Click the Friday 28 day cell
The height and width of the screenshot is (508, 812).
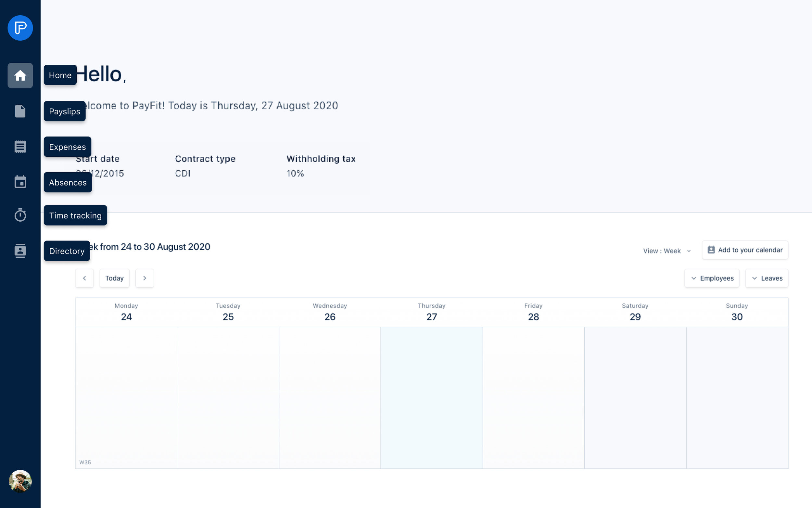tap(533, 397)
